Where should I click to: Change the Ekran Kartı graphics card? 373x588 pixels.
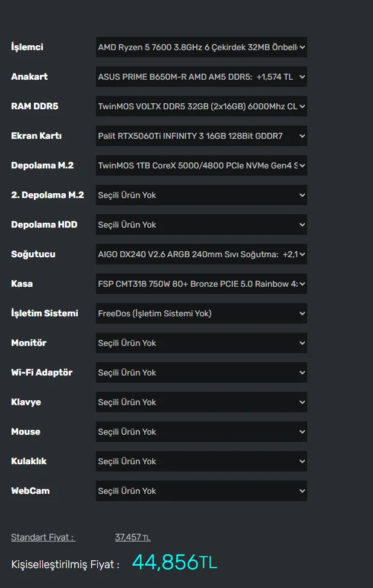coord(201,136)
